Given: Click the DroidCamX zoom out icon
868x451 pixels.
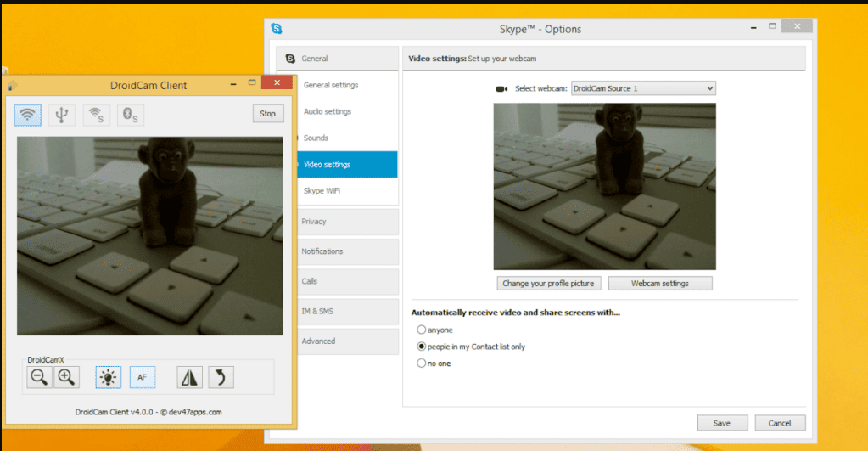Looking at the screenshot, I should 39,377.
